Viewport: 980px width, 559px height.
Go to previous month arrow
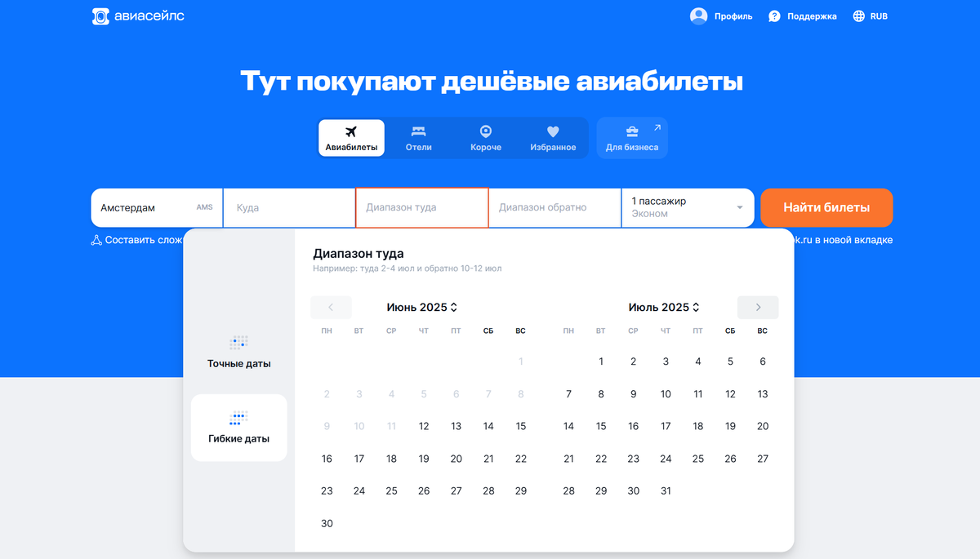pos(331,308)
